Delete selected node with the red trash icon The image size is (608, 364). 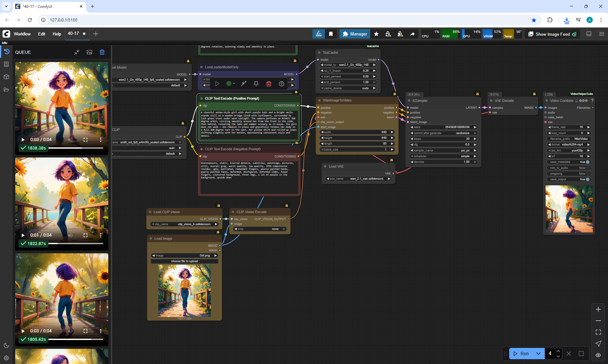point(269,84)
